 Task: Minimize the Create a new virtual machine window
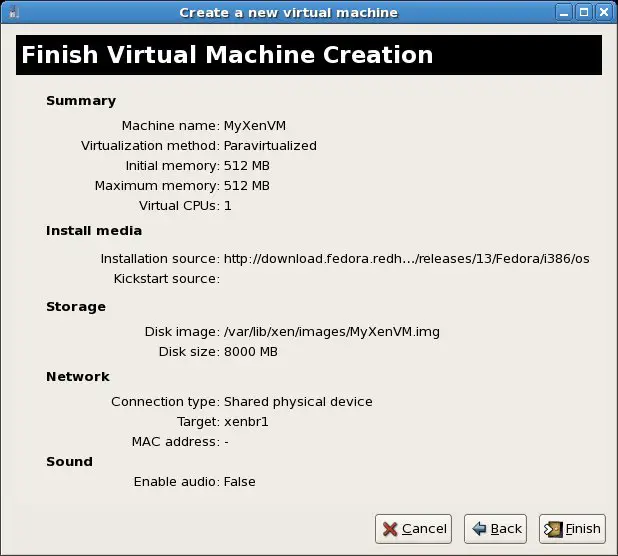pyautogui.click(x=567, y=12)
